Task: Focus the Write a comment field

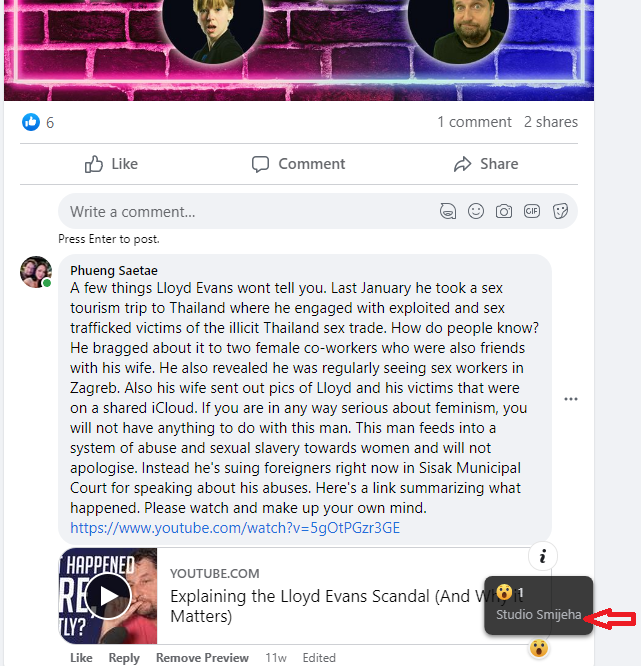Action: tap(251, 211)
